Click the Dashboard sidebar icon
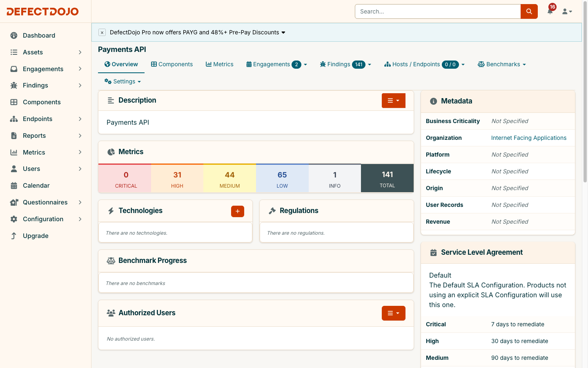 click(14, 36)
